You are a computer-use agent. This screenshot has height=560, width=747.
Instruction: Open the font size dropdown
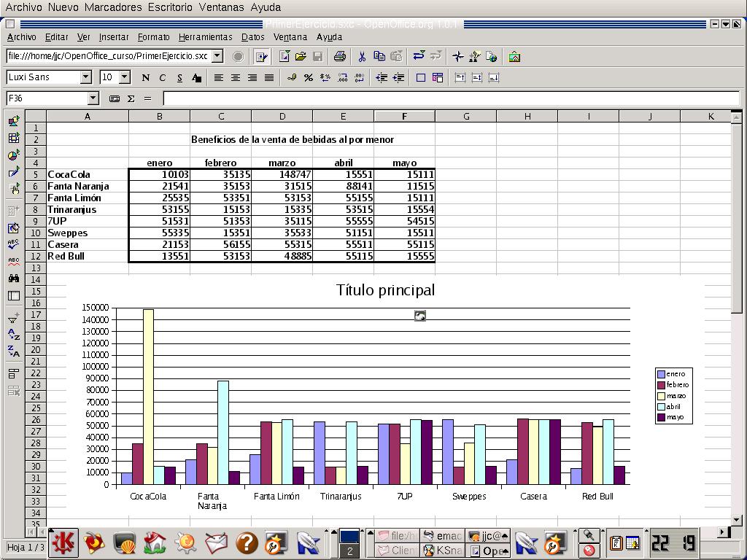click(x=125, y=77)
